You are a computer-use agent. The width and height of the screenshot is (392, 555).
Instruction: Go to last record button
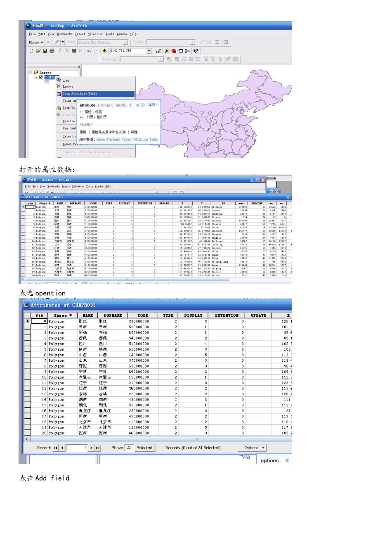click(98, 448)
